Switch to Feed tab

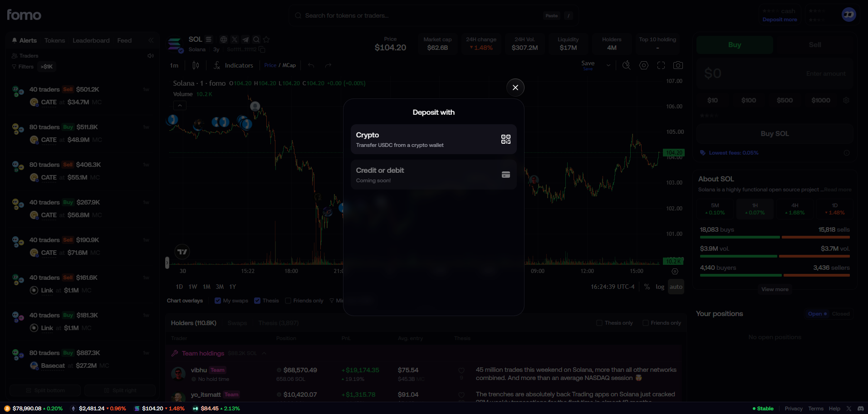click(124, 40)
